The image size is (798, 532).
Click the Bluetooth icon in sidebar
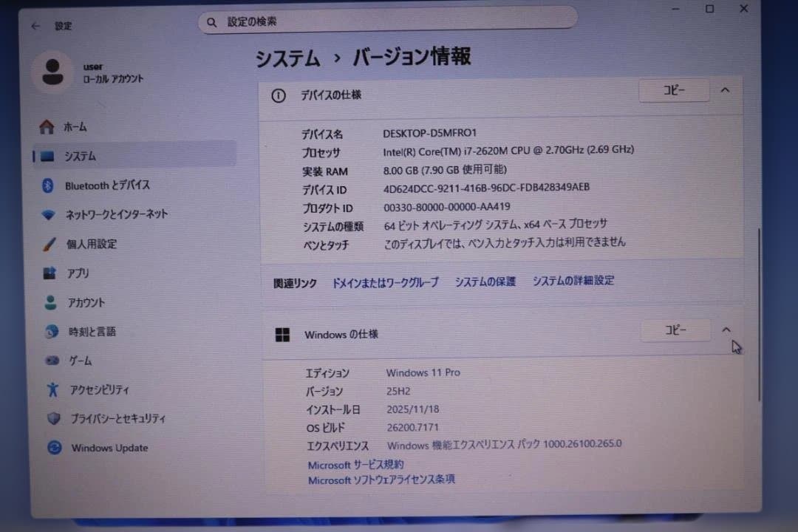(48, 185)
